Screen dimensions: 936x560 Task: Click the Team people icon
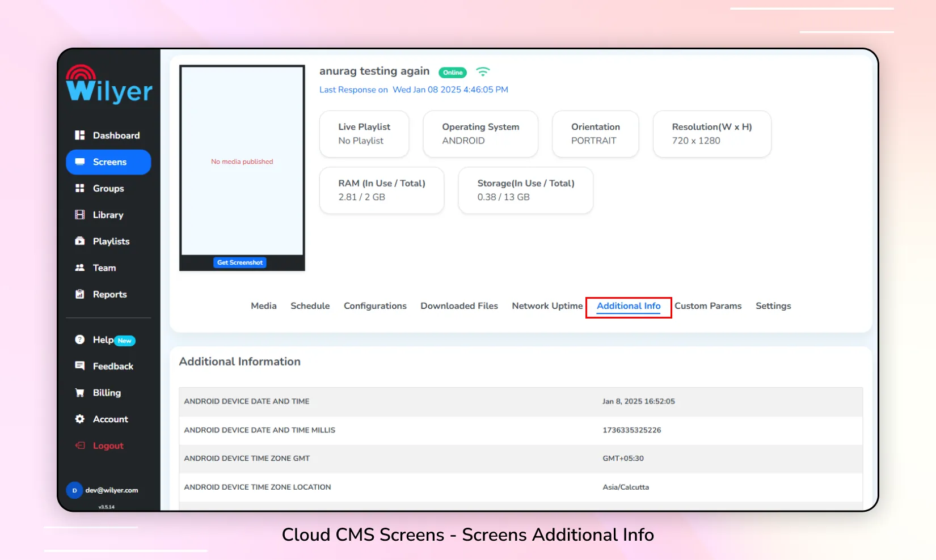coord(80,268)
